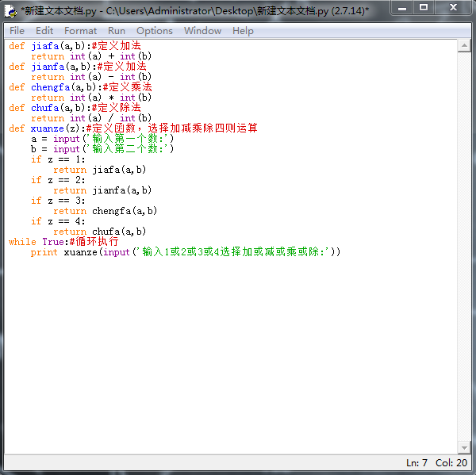Click the vertical scrollbar track
The height and width of the screenshot is (475, 476).
pos(464,247)
